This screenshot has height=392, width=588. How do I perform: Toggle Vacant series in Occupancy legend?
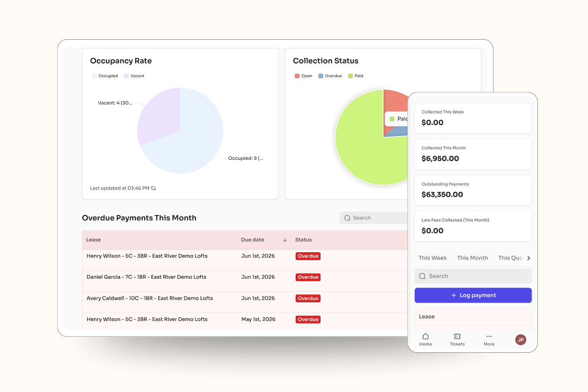coord(134,76)
